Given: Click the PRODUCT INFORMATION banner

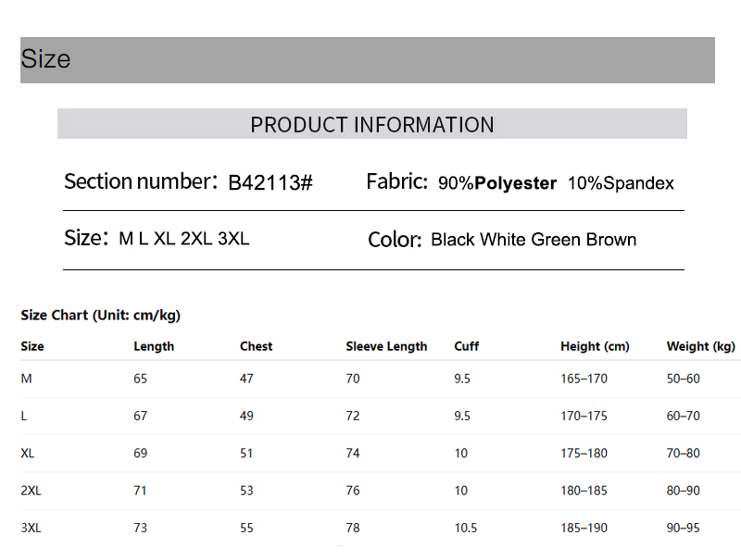Looking at the screenshot, I should pyautogui.click(x=372, y=124).
